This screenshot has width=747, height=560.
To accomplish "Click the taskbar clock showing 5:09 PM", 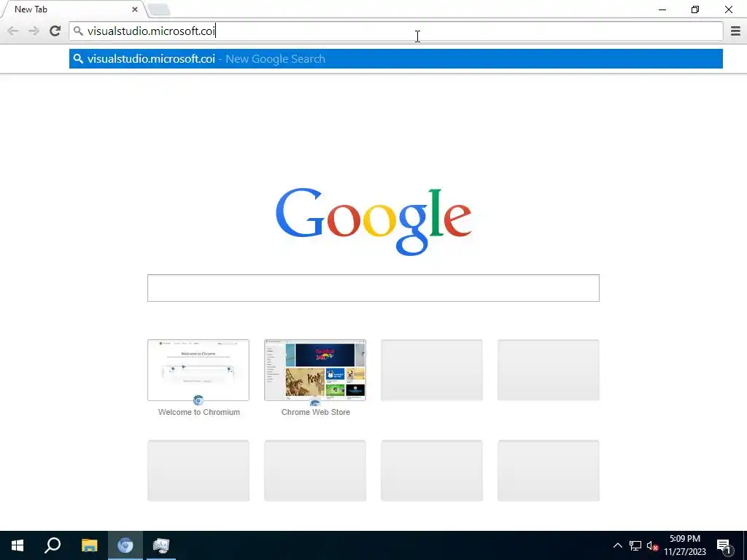I will [684, 545].
